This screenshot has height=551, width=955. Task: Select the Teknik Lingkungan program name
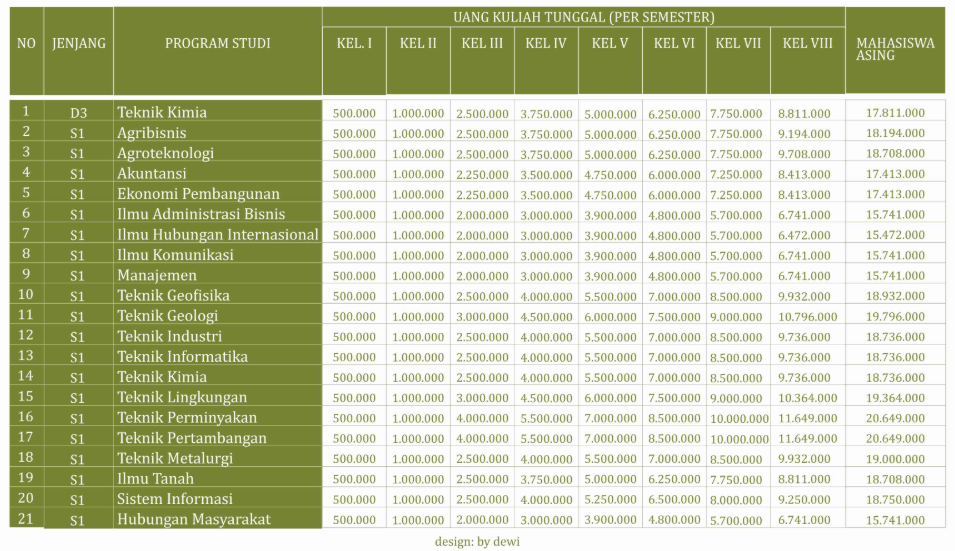(182, 397)
